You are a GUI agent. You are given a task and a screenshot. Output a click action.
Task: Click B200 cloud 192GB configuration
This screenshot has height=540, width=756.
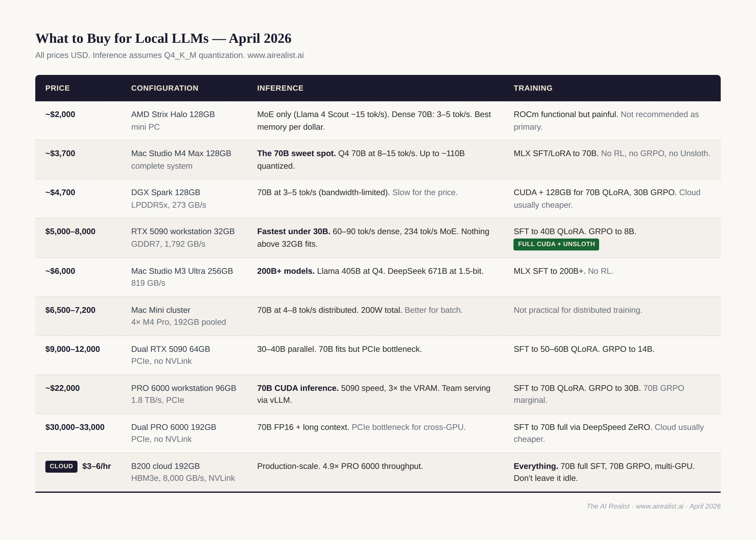tap(165, 466)
